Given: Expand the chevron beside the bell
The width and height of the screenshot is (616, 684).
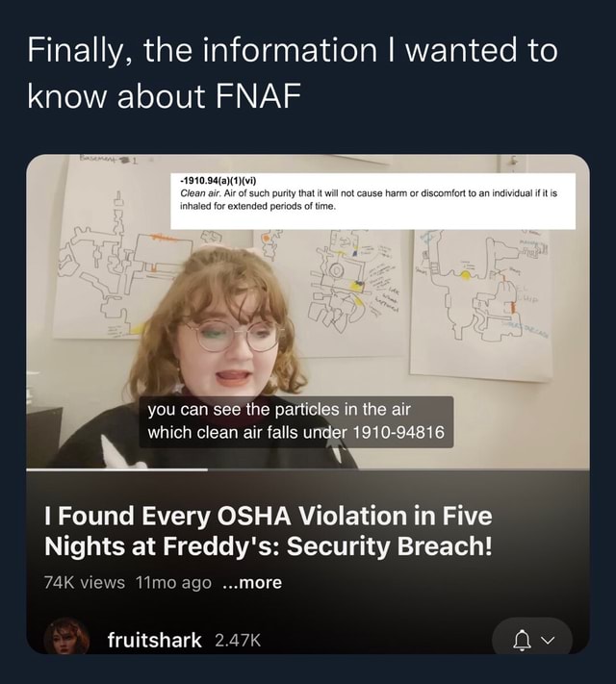Looking at the screenshot, I should pyautogui.click(x=548, y=640).
